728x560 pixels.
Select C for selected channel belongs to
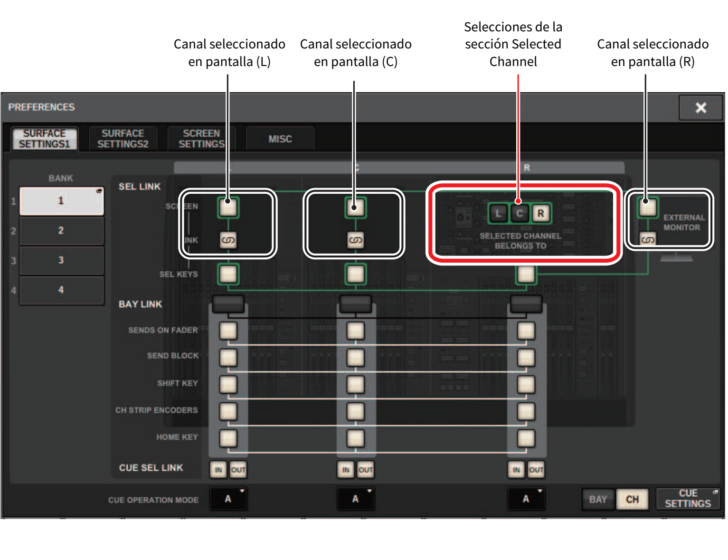tap(519, 214)
